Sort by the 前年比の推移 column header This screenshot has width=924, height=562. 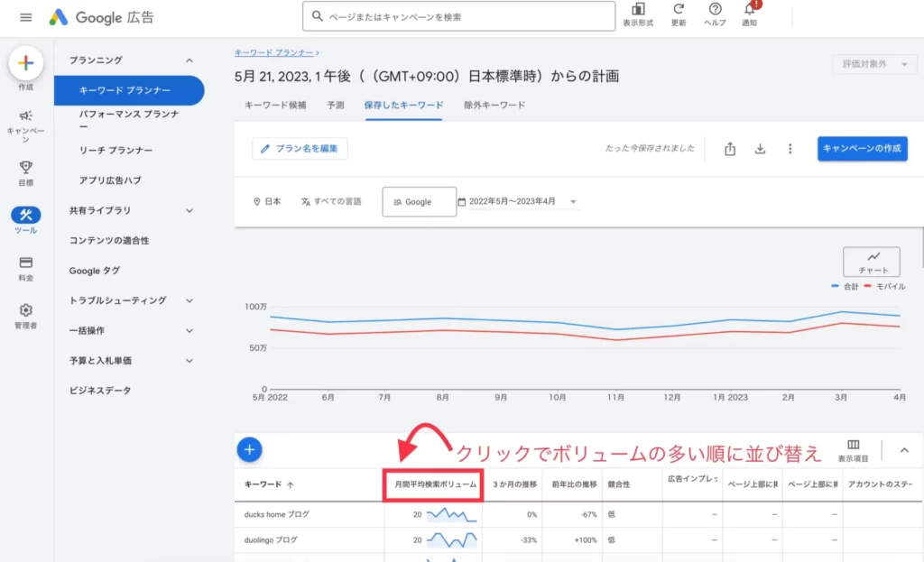pyautogui.click(x=574, y=484)
